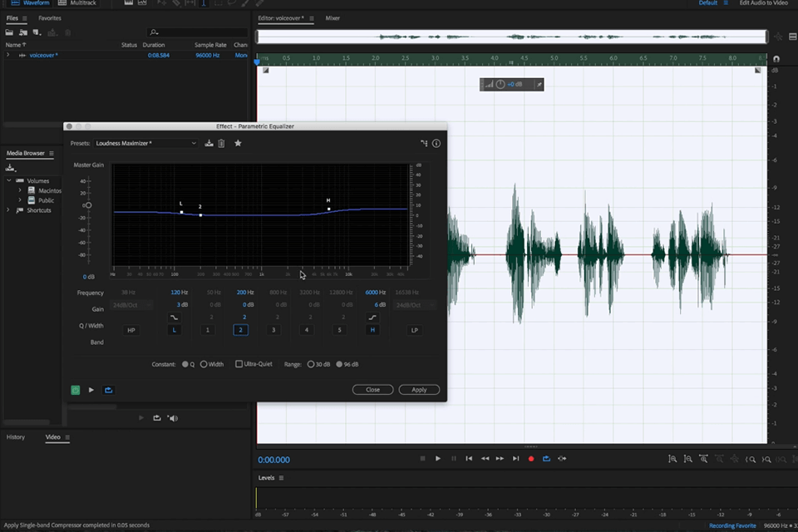This screenshot has width=798, height=532.
Task: Toggle the green effect power switch off
Action: coord(75,389)
